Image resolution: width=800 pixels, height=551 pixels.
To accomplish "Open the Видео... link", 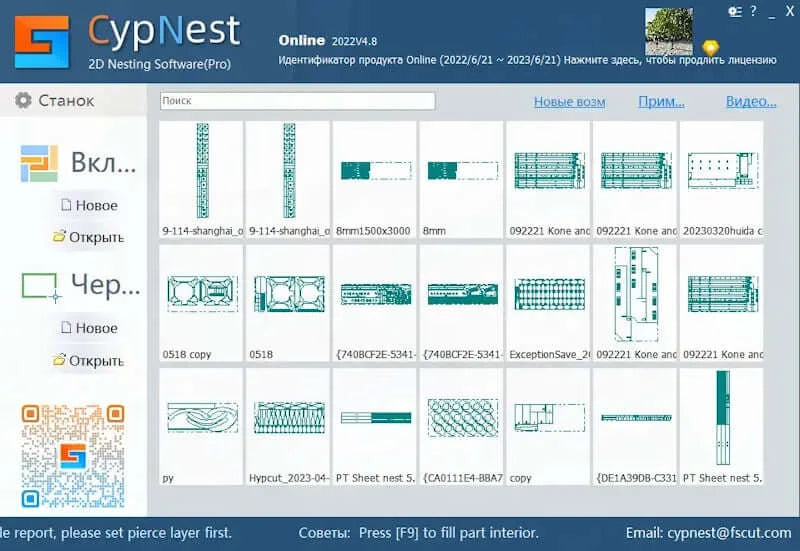I will [x=751, y=102].
